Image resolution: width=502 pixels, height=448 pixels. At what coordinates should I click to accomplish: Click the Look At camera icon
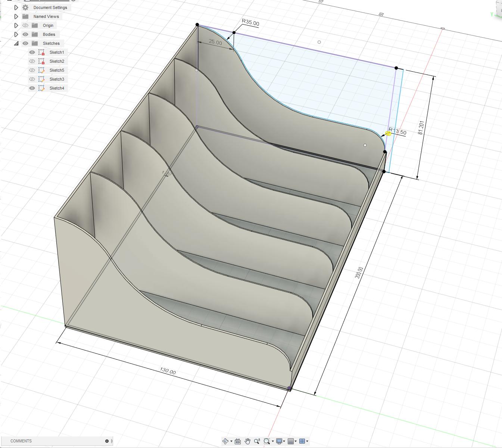coord(238,441)
